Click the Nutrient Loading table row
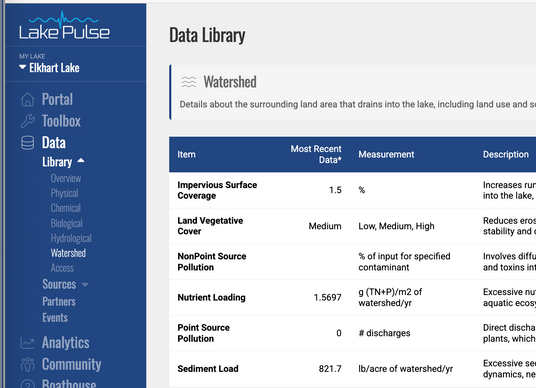Image resolution: width=536 pixels, height=388 pixels. click(352, 297)
